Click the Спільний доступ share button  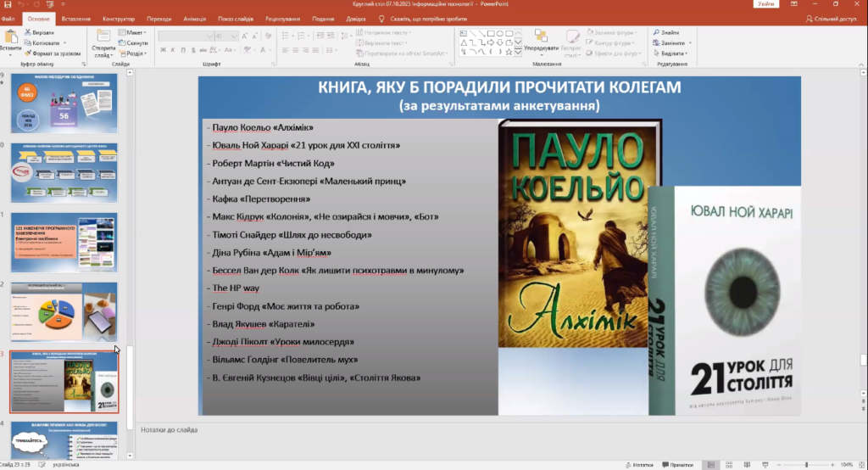click(832, 18)
